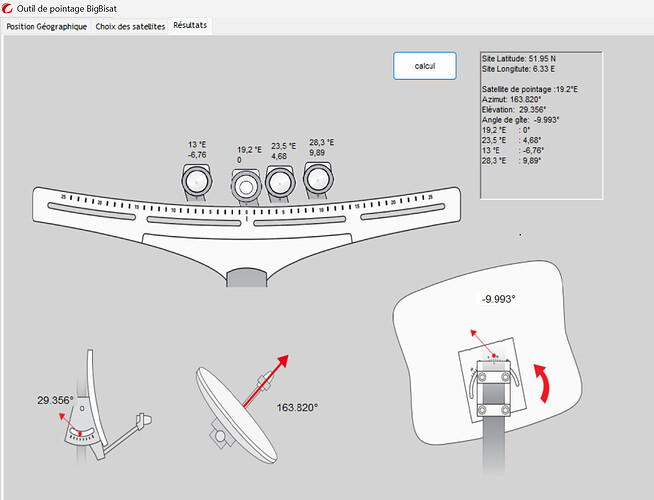Click the 163.820° azimuth value
The image size is (654, 500).
(297, 407)
